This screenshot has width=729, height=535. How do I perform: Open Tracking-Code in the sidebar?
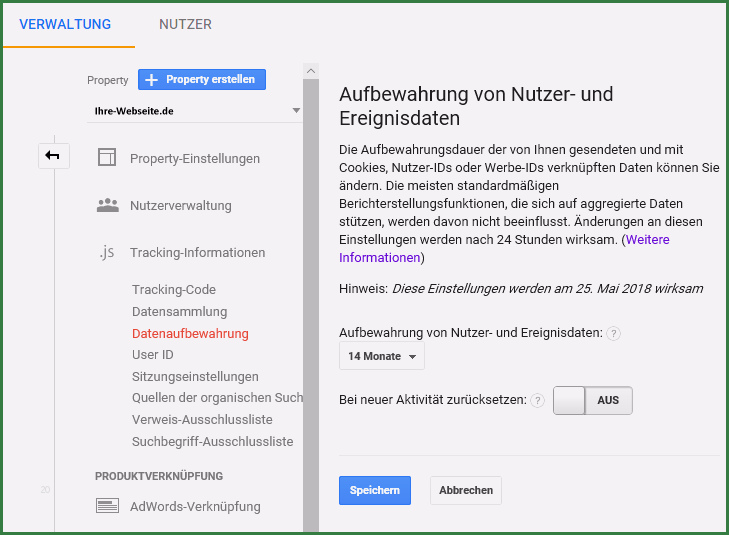click(x=174, y=290)
